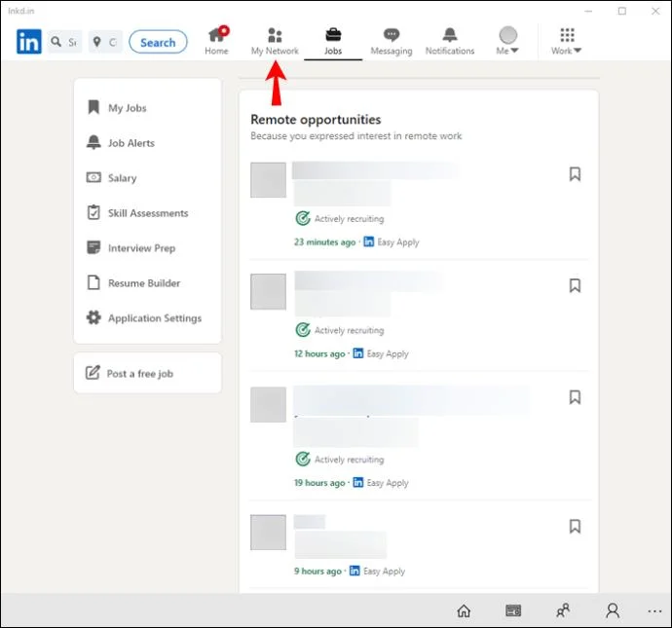Click the '19 hours ago' timestamp

click(319, 483)
